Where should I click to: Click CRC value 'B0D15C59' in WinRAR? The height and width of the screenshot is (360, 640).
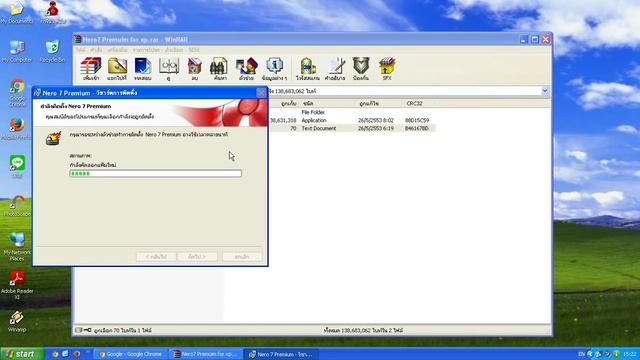click(417, 120)
